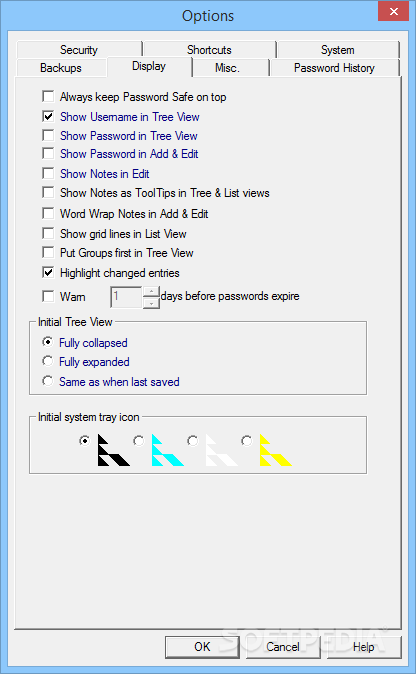
Task: Increase warning days with spinner up arrow
Action: click(151, 292)
